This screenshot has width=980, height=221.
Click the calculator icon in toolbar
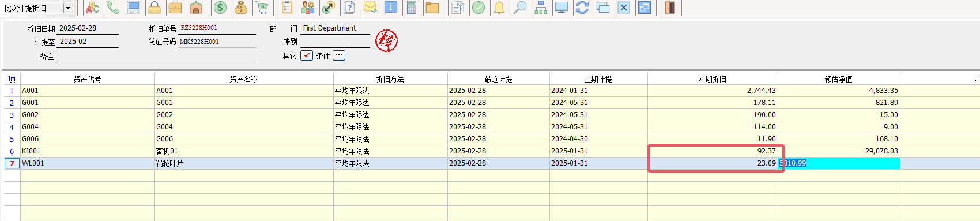pos(412,8)
